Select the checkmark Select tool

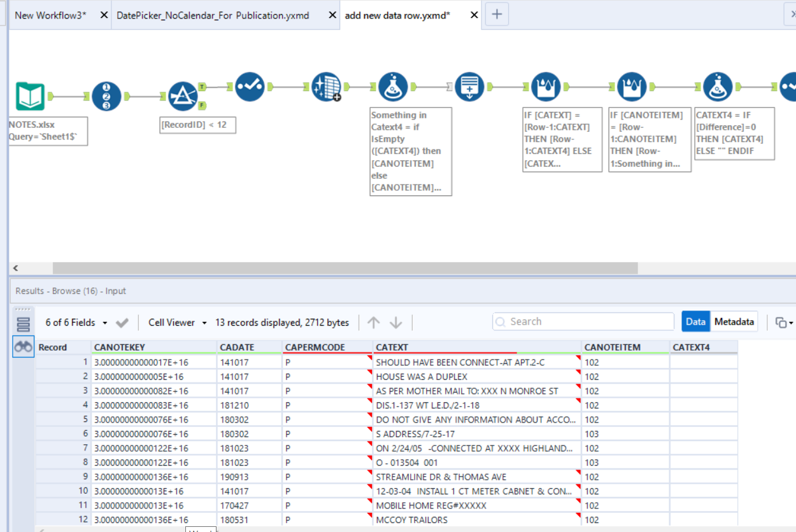250,87
